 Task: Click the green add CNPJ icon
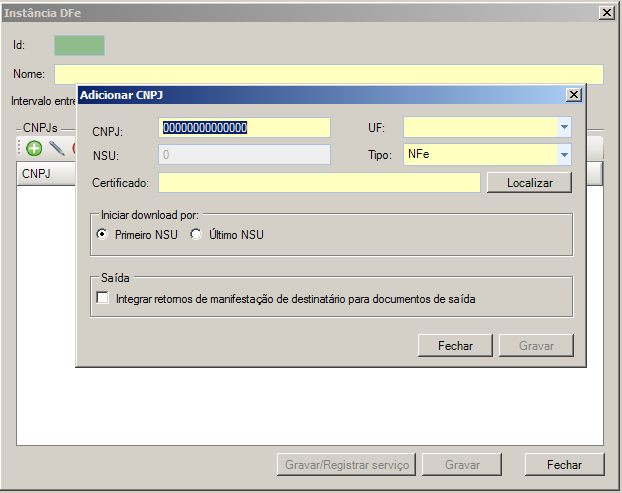click(34, 148)
